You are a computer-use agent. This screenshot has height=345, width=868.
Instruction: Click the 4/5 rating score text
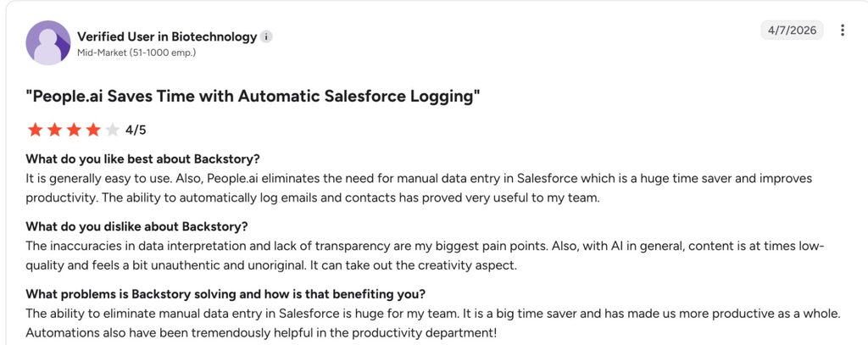(136, 131)
